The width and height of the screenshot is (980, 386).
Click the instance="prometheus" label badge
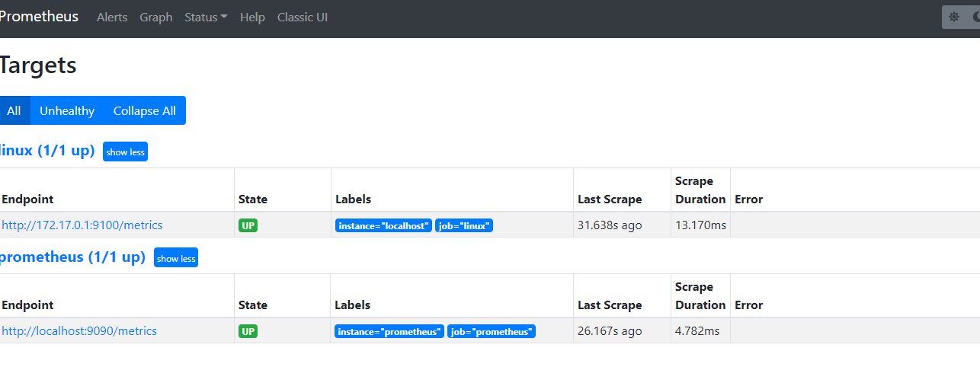tap(389, 331)
